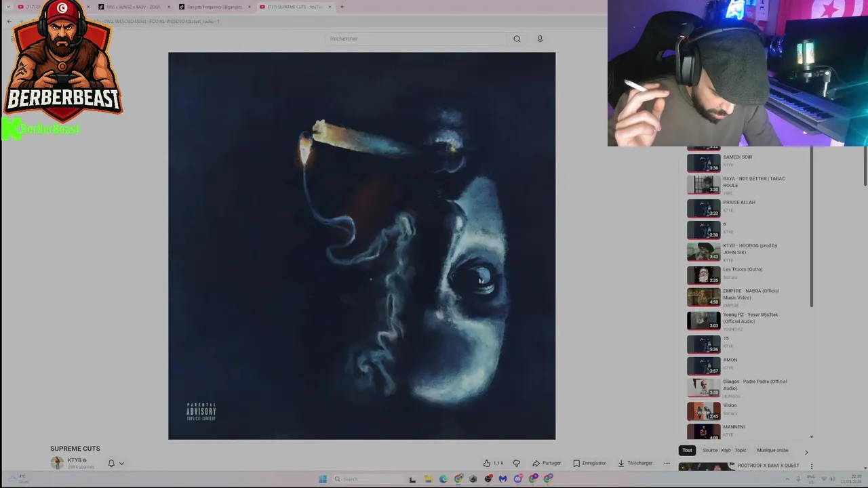
Task: Activate voice search microphone icon
Action: [540, 39]
